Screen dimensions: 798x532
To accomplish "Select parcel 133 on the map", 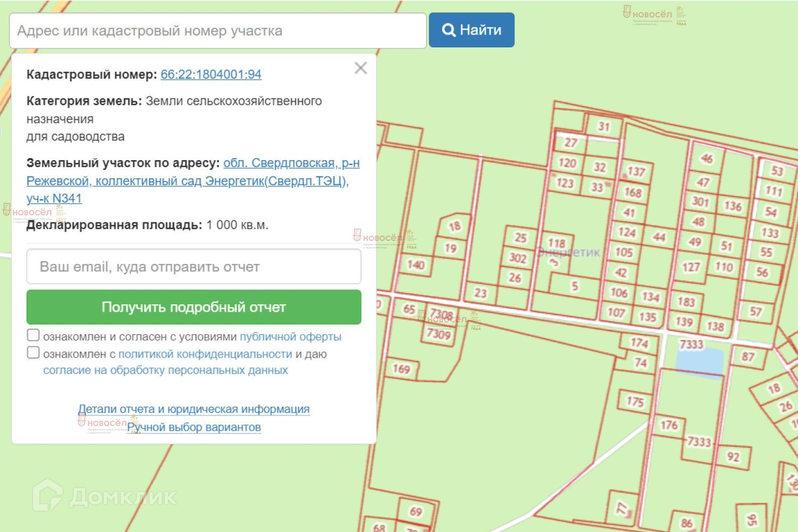I will click(770, 232).
